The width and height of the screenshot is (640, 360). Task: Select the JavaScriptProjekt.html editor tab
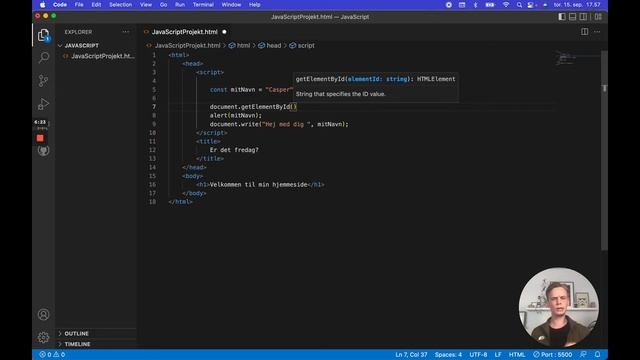click(184, 32)
